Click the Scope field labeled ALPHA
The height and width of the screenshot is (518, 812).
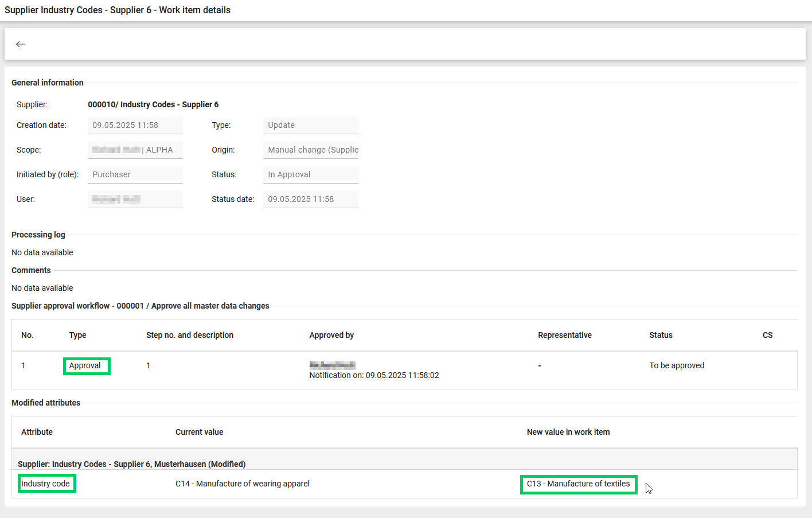[135, 150]
